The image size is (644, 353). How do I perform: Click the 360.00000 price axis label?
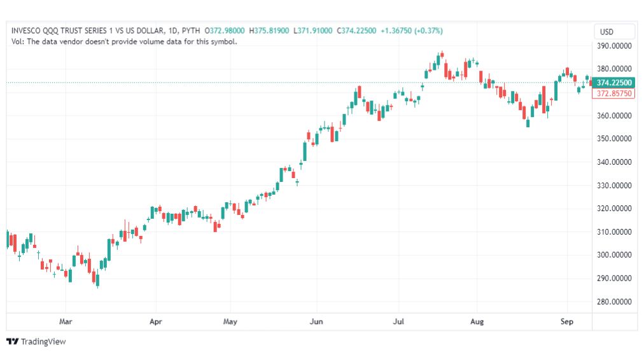click(614, 116)
